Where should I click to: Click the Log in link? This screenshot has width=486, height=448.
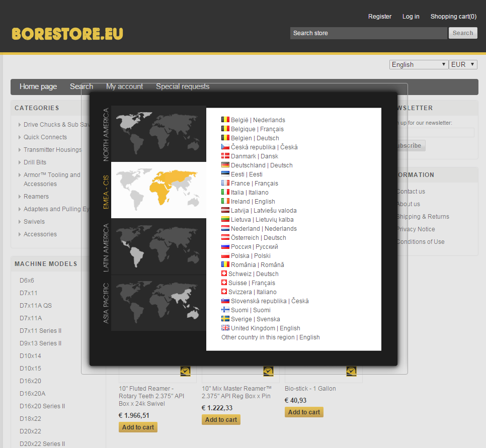411,17
